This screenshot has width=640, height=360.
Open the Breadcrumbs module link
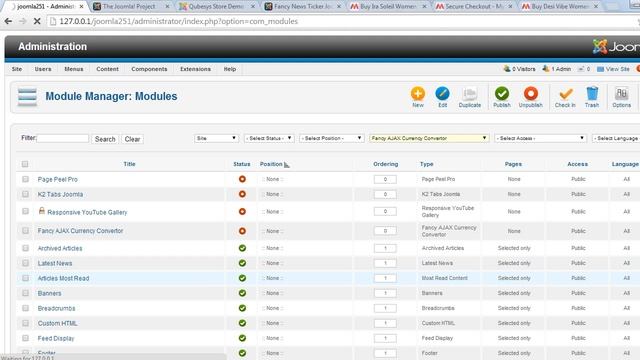56,309
